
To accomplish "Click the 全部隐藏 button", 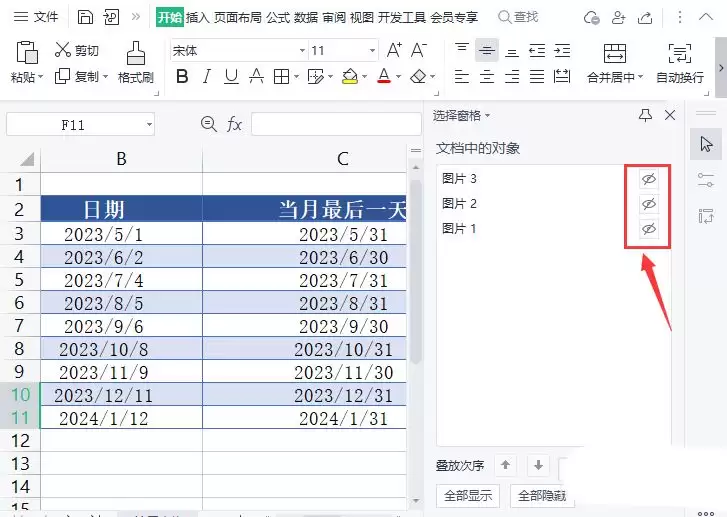I will tap(542, 496).
